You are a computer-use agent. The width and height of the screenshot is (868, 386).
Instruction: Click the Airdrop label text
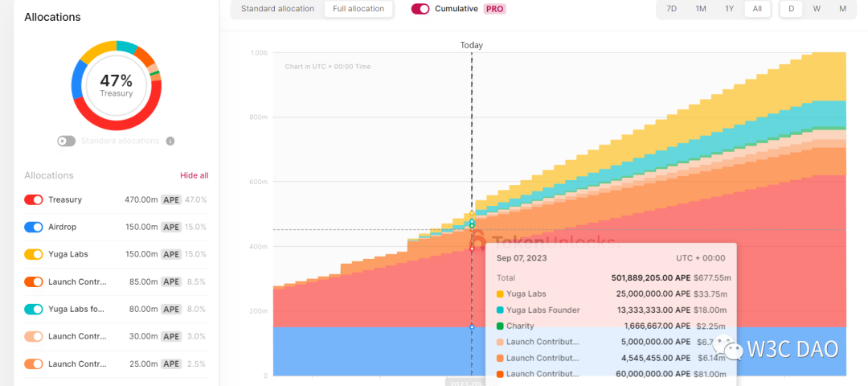(63, 227)
